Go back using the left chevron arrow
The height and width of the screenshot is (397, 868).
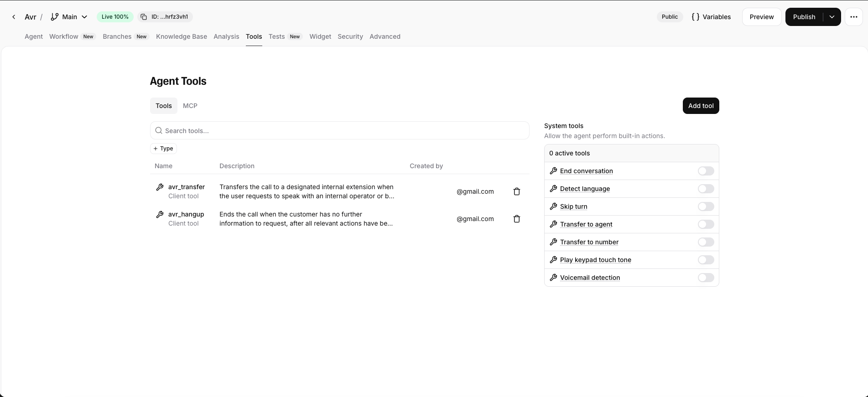(14, 17)
